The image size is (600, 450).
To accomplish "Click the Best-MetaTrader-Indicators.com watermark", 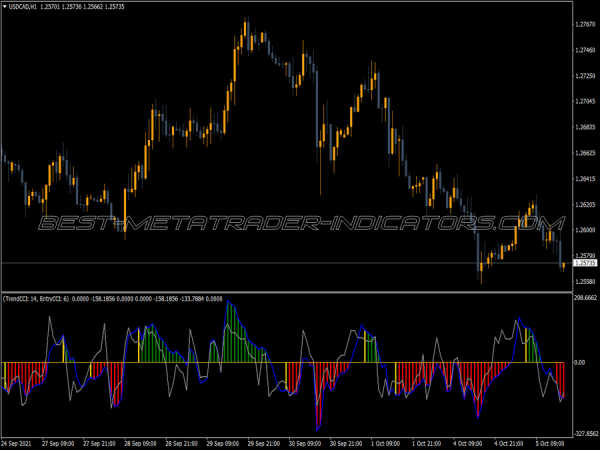I will (x=300, y=222).
